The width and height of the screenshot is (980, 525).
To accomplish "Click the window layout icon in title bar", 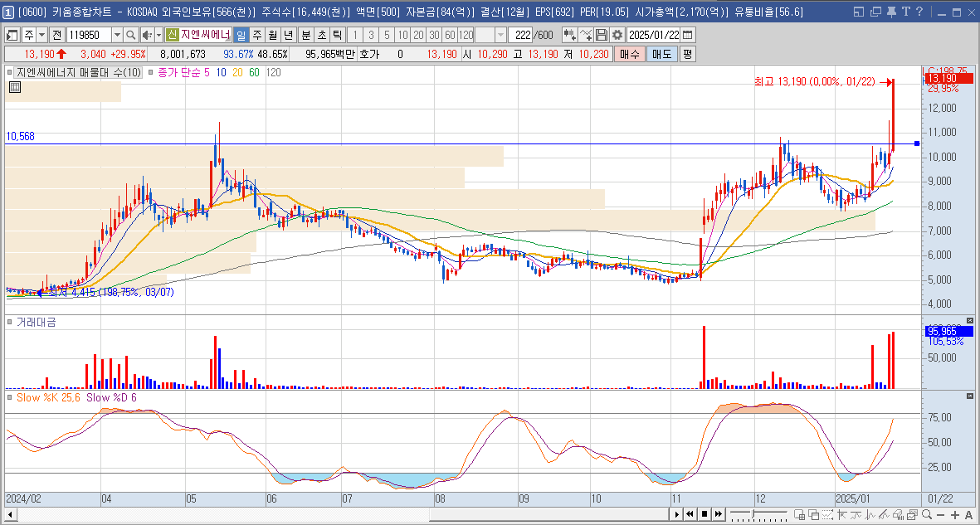I will [x=859, y=12].
